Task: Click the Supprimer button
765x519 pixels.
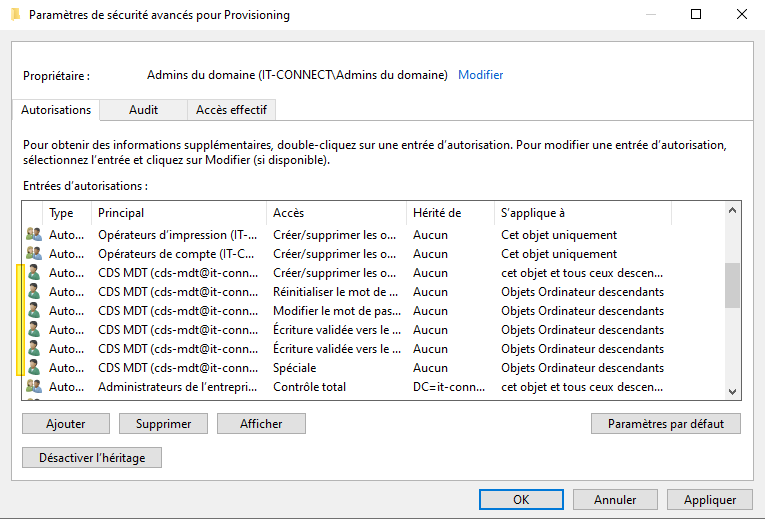Action: 163,423
